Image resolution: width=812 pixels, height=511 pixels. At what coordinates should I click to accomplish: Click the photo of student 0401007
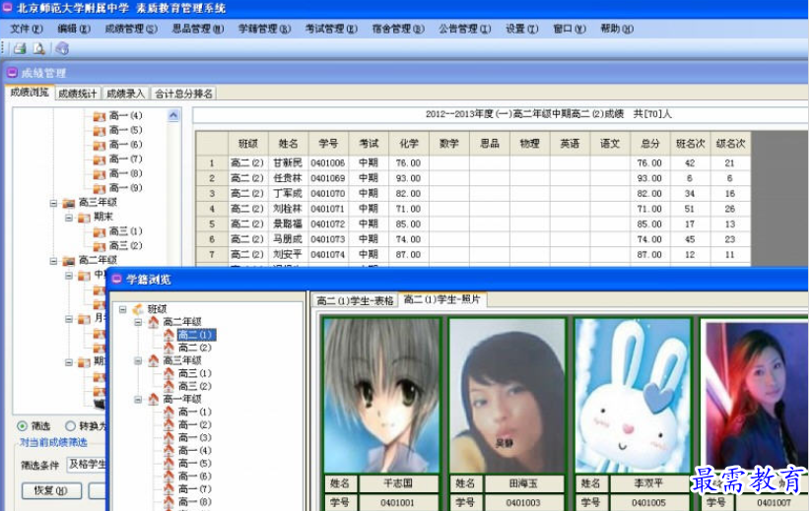pos(756,395)
